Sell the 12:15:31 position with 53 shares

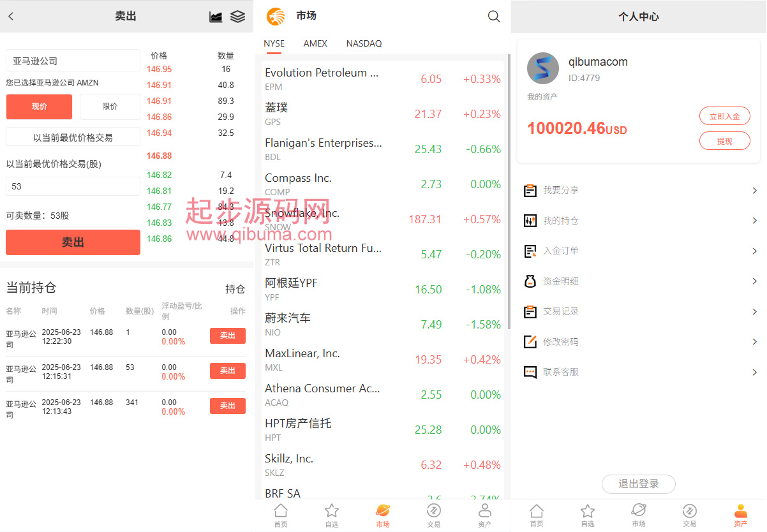coord(228,371)
